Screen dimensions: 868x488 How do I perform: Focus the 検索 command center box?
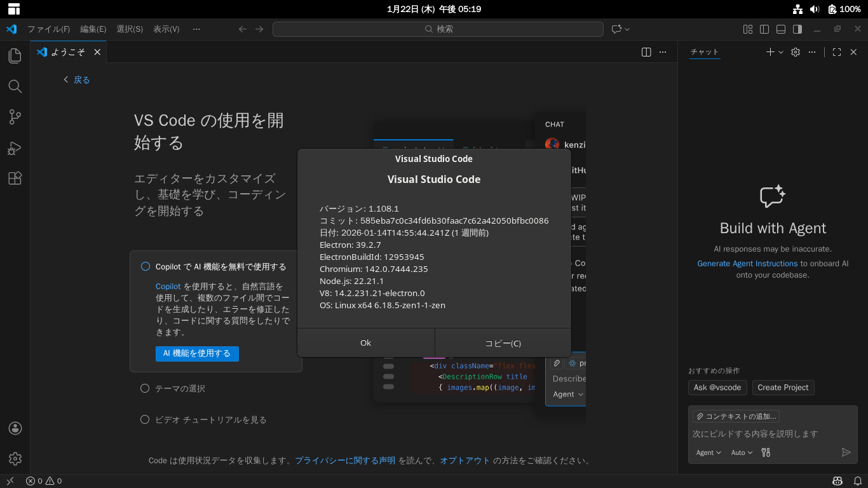pyautogui.click(x=438, y=29)
